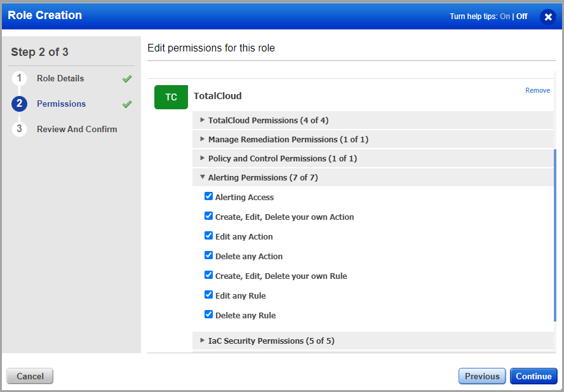Uncheck Edit any Rule checkbox
Image resolution: width=564 pixels, height=392 pixels.
208,295
